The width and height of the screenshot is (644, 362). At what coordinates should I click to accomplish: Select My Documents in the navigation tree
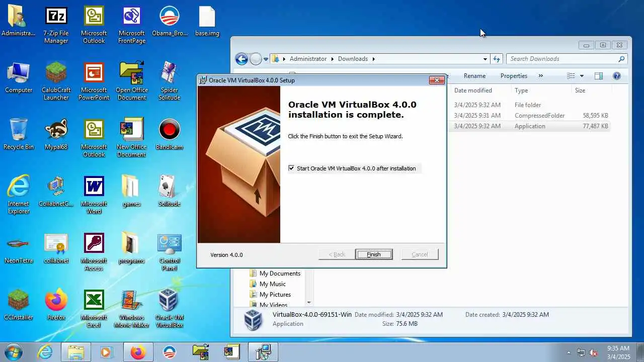pos(280,274)
